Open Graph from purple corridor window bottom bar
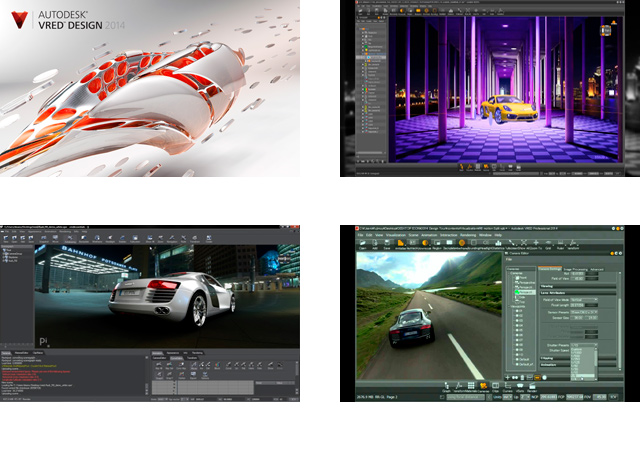Image resolution: width=640 pixels, height=450 pixels. 462,167
